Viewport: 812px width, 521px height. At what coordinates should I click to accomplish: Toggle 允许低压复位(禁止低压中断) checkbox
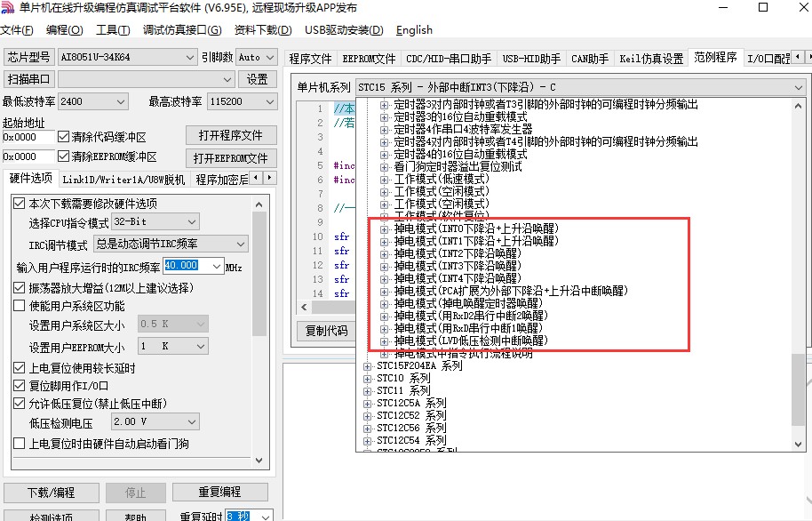tap(20, 404)
